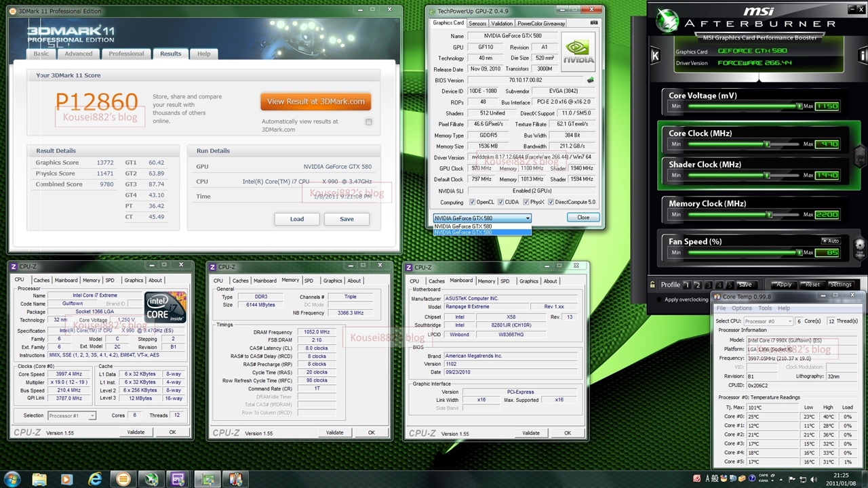Toggle automatically view results at 3DMark.com checkbox
Screen dimensions: 868x488
pos(369,122)
